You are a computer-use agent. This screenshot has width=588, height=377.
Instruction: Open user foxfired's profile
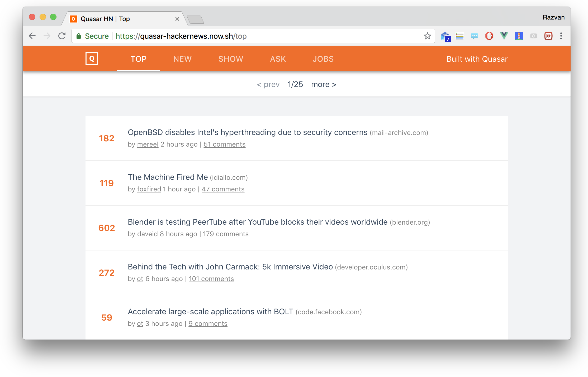click(x=149, y=189)
